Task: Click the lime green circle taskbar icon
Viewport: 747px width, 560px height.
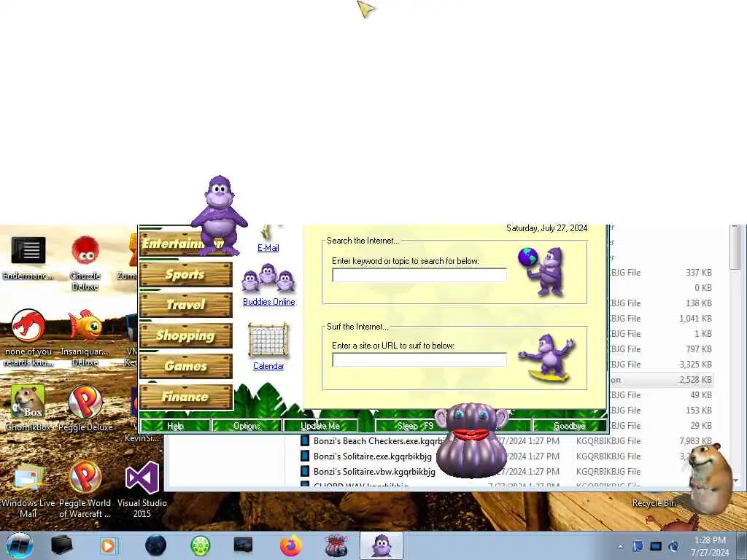Action: pos(201,545)
